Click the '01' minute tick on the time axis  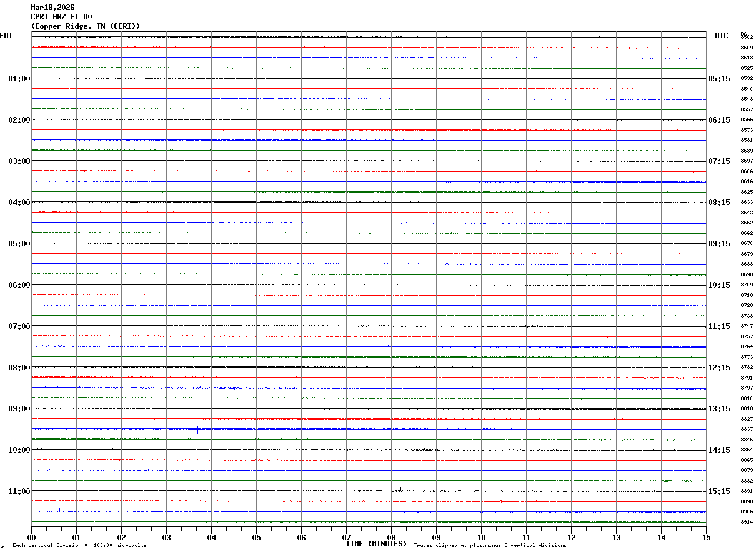[x=76, y=537]
